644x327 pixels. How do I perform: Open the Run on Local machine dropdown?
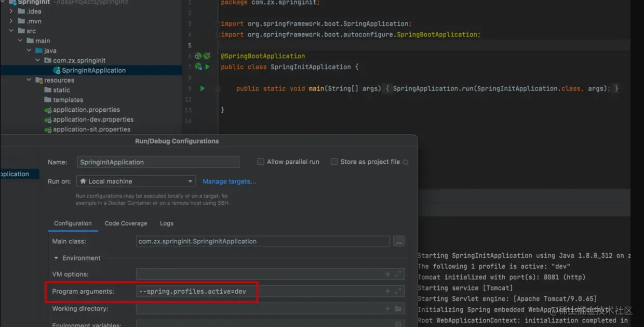(x=136, y=181)
